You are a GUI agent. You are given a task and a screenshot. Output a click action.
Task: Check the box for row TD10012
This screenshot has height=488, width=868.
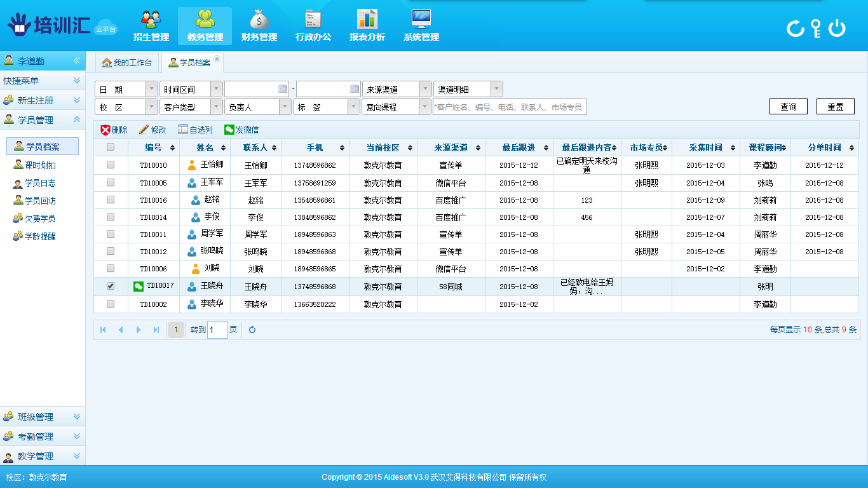[x=111, y=251]
